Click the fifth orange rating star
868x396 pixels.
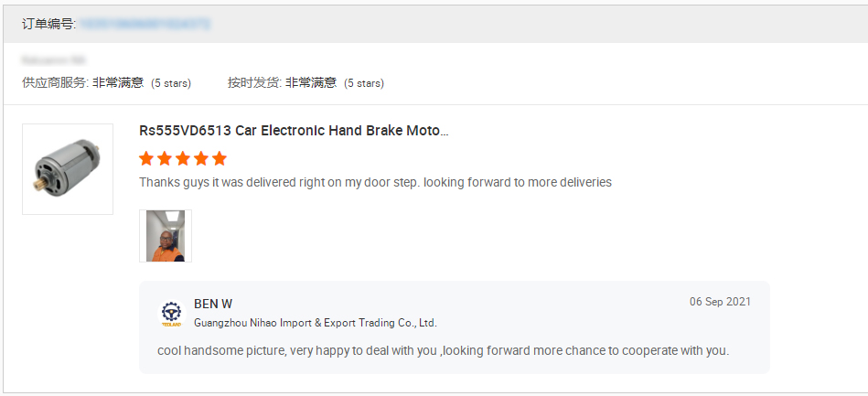[220, 158]
